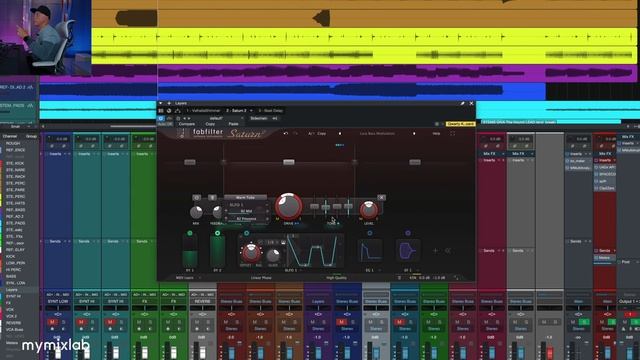Undo last change in Saturn
Viewport: 640px width, 360px height.
tap(286, 133)
